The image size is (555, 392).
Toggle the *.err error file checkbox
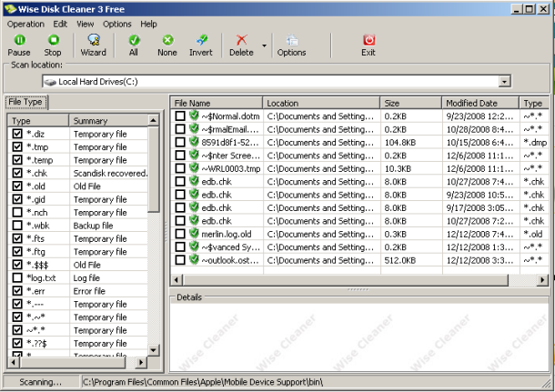17,291
